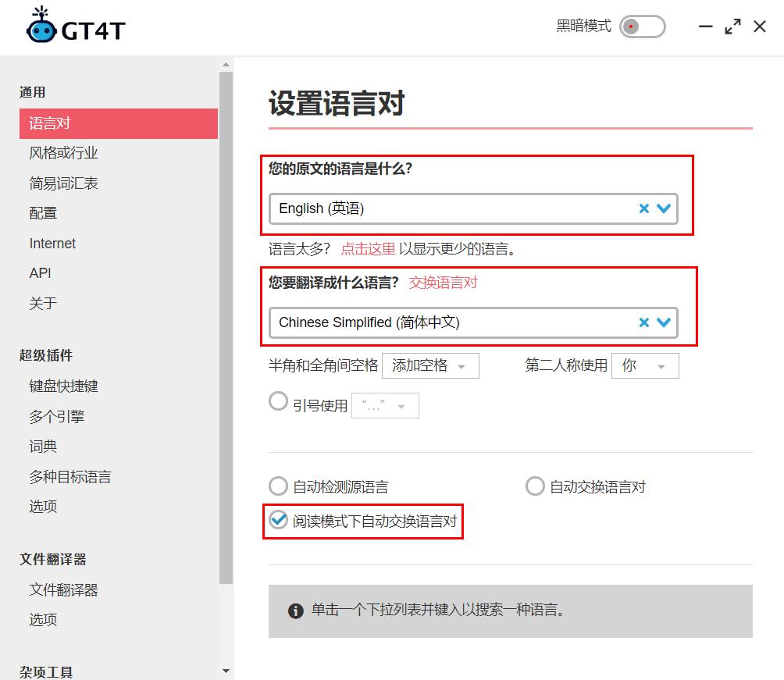This screenshot has width=784, height=680.
Task: Open the Chinese Simplified target language dropdown
Action: coord(663,322)
